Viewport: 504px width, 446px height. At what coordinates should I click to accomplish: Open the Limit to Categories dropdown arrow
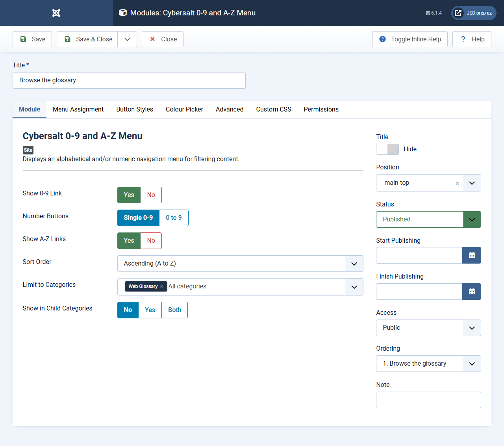pos(354,287)
